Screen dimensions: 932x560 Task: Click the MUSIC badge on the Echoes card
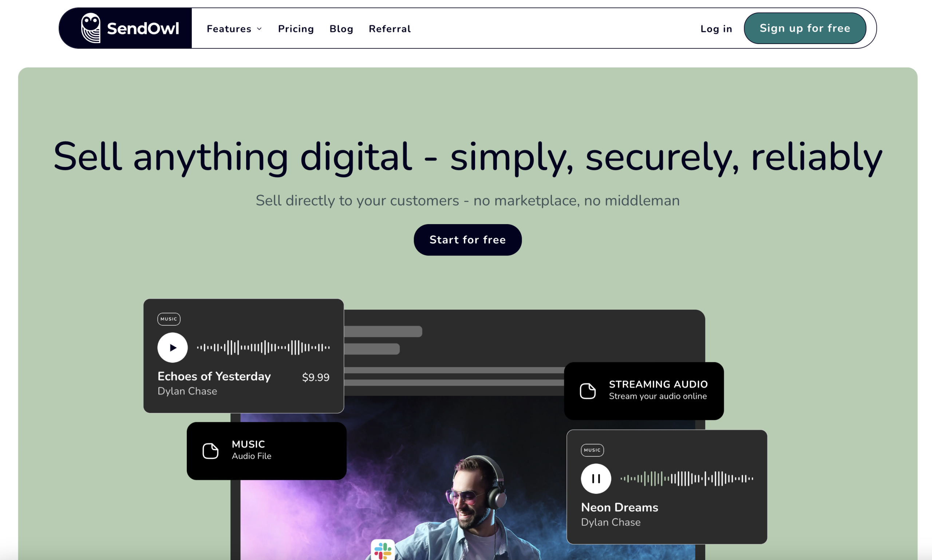coord(169,319)
